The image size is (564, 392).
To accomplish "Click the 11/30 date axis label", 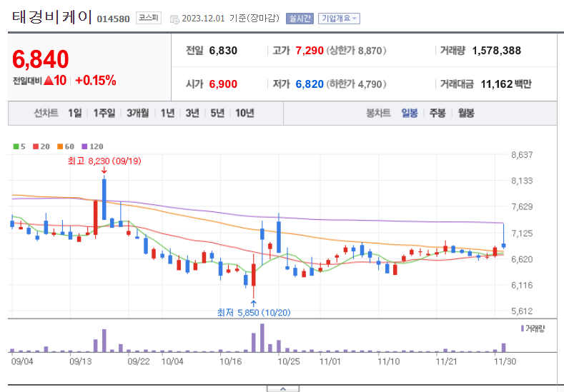I will pos(505,361).
